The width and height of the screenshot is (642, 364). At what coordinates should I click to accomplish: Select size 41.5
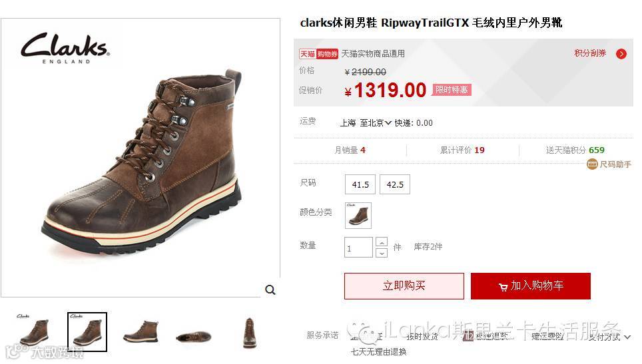360,184
